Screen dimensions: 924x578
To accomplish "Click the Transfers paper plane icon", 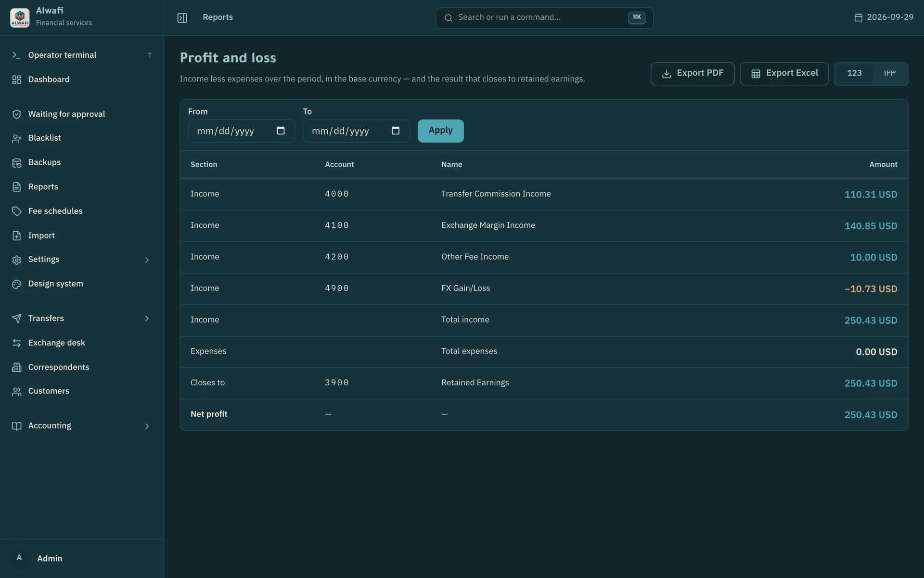I will (16, 318).
